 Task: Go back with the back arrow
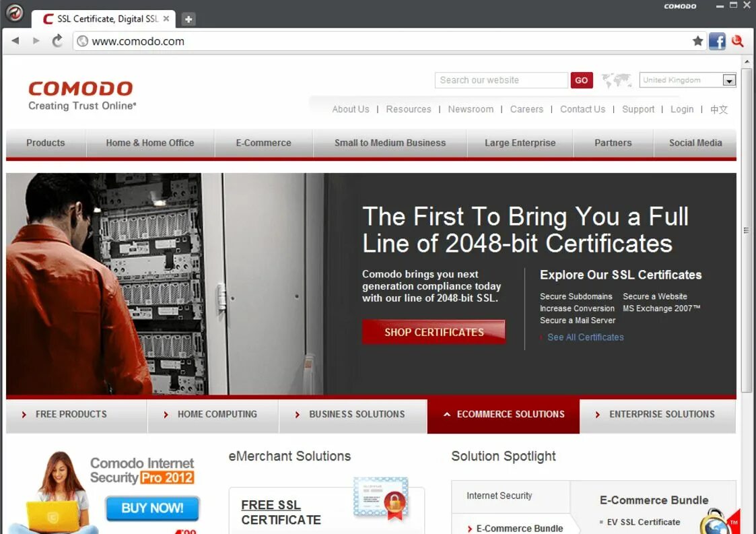click(x=15, y=41)
